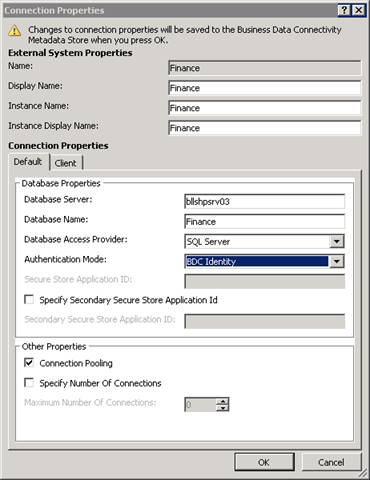This screenshot has height=480, width=370.
Task: Uncheck the Connection Pooling checkbox
Action: 29,363
